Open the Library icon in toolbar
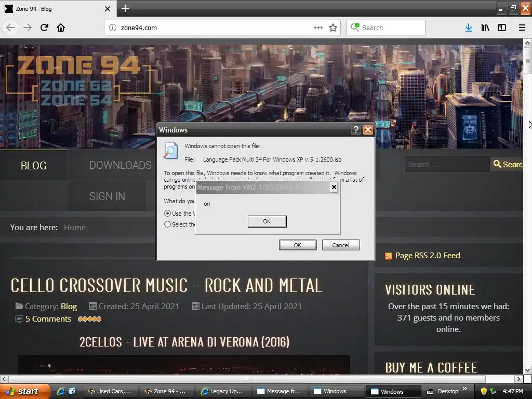The height and width of the screenshot is (399, 532). [485, 28]
